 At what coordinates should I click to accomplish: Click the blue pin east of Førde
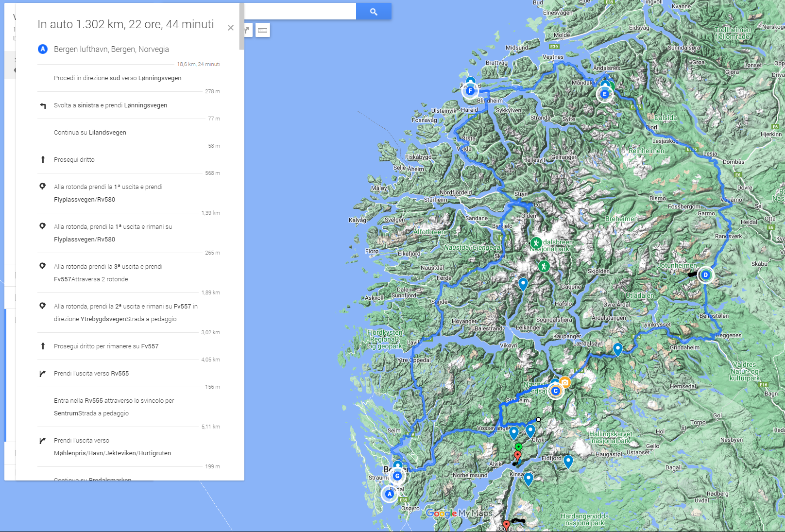click(523, 284)
